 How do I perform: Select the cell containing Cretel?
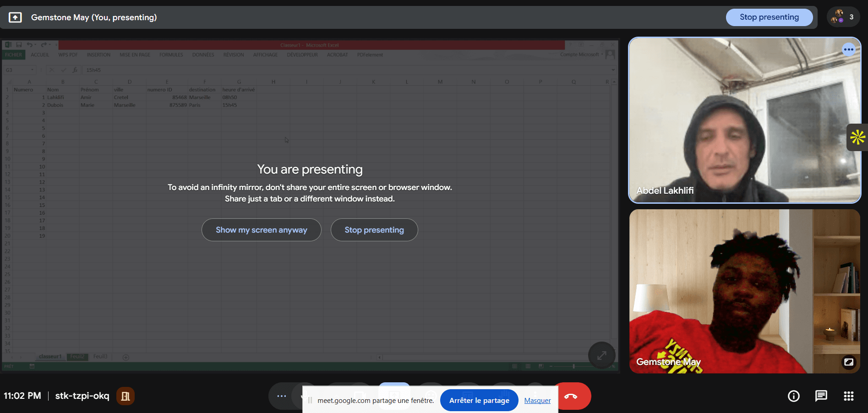129,98
